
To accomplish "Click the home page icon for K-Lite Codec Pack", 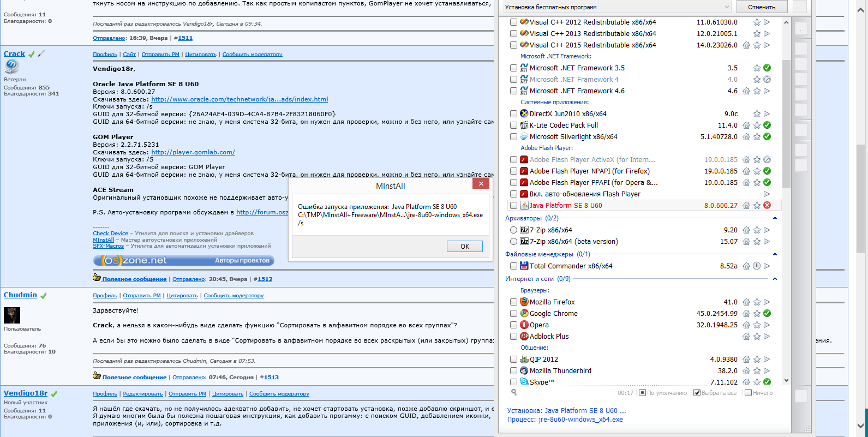I will (x=746, y=125).
